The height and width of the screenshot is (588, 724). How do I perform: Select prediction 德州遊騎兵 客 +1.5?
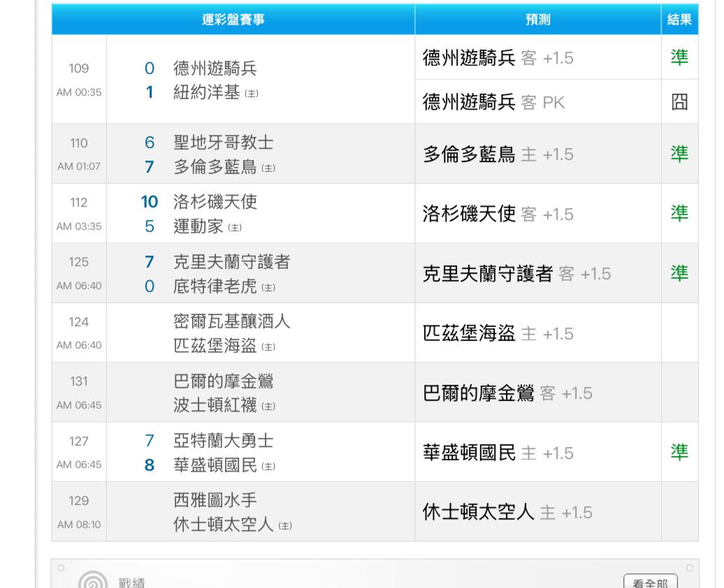(x=498, y=58)
